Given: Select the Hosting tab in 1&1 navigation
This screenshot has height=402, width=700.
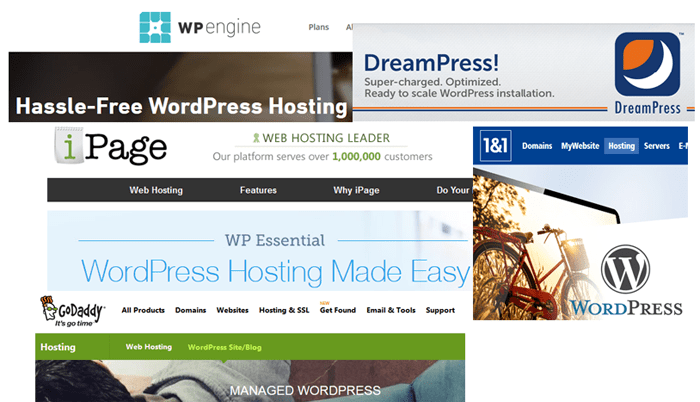Looking at the screenshot, I should click(x=621, y=146).
